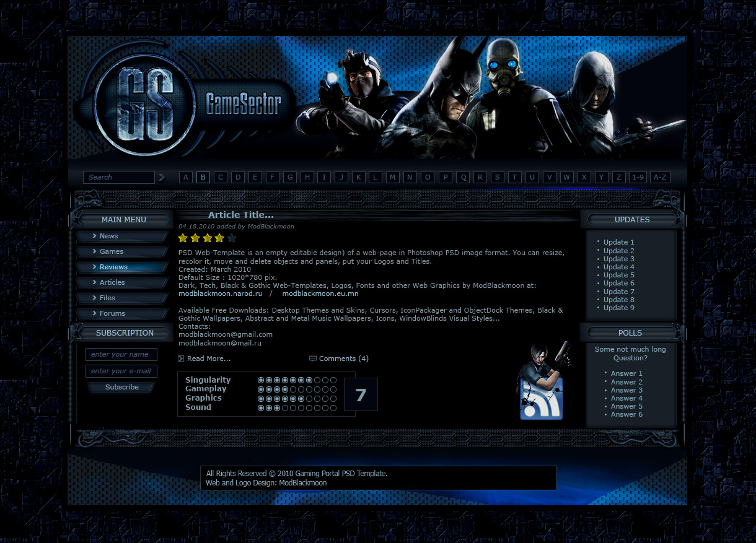This screenshot has height=543, width=756.
Task: Click the third gold rating star
Action: pos(208,238)
